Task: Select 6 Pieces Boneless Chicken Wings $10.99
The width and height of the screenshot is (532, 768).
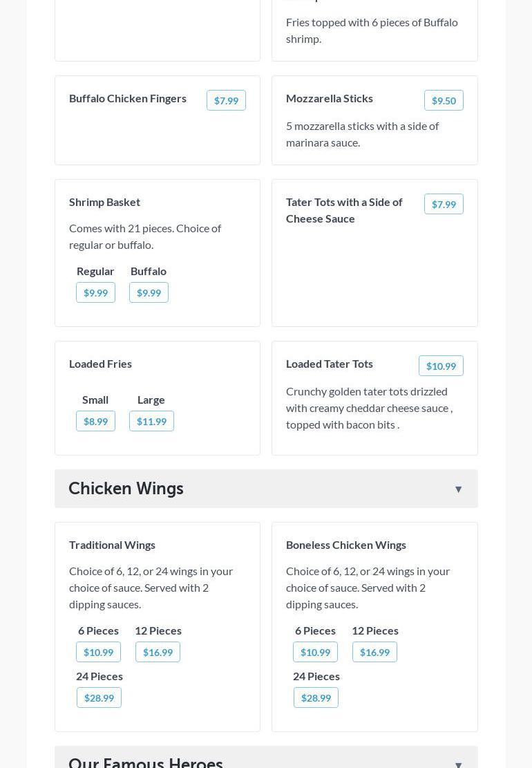Action: pyautogui.click(x=315, y=652)
